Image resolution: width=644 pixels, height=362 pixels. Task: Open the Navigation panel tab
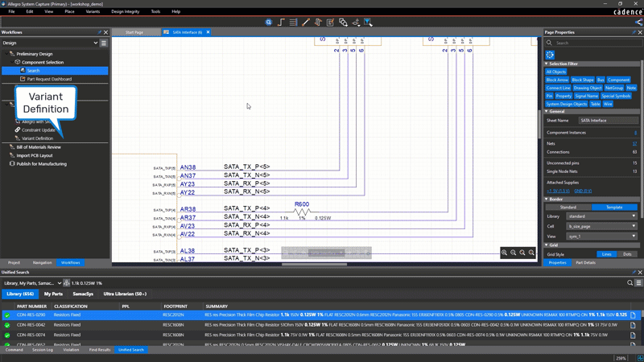tap(43, 263)
